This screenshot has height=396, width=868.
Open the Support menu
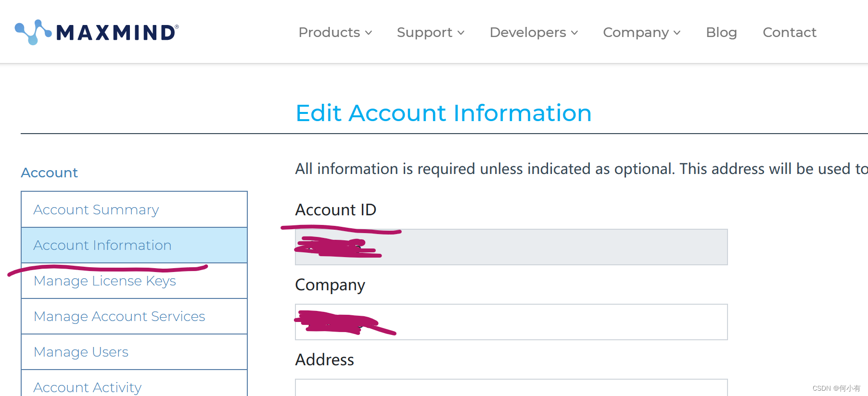point(431,32)
